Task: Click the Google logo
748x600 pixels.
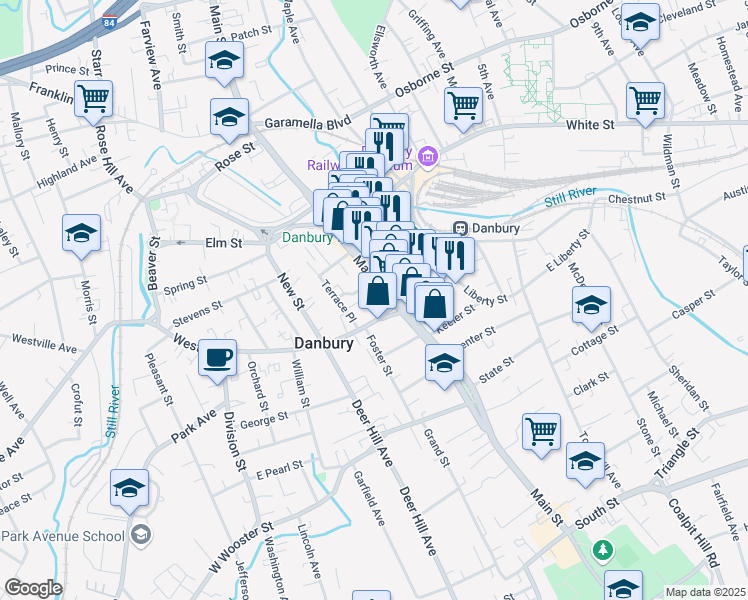Action: point(33,588)
